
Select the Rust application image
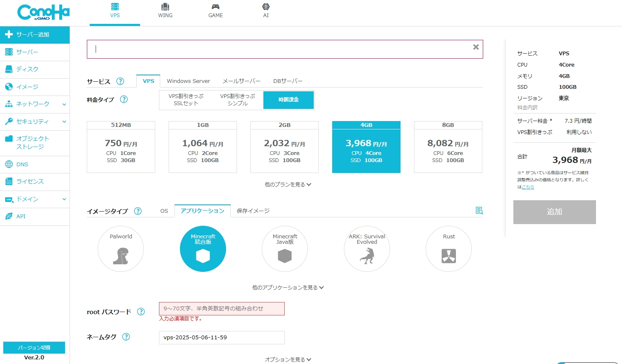[x=449, y=249]
